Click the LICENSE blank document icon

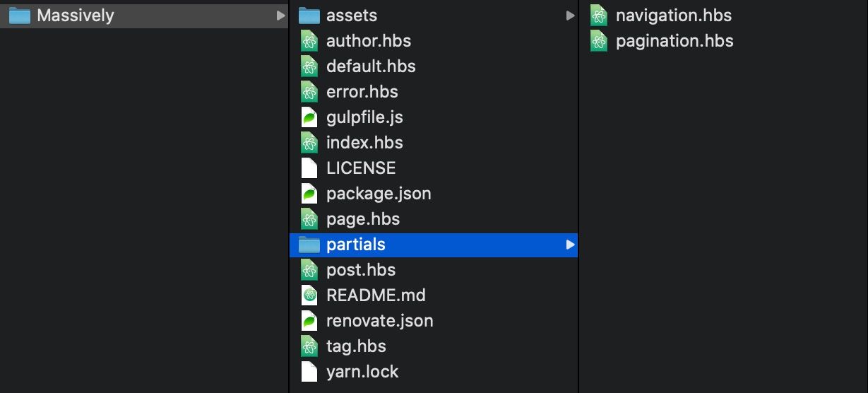coord(309,168)
